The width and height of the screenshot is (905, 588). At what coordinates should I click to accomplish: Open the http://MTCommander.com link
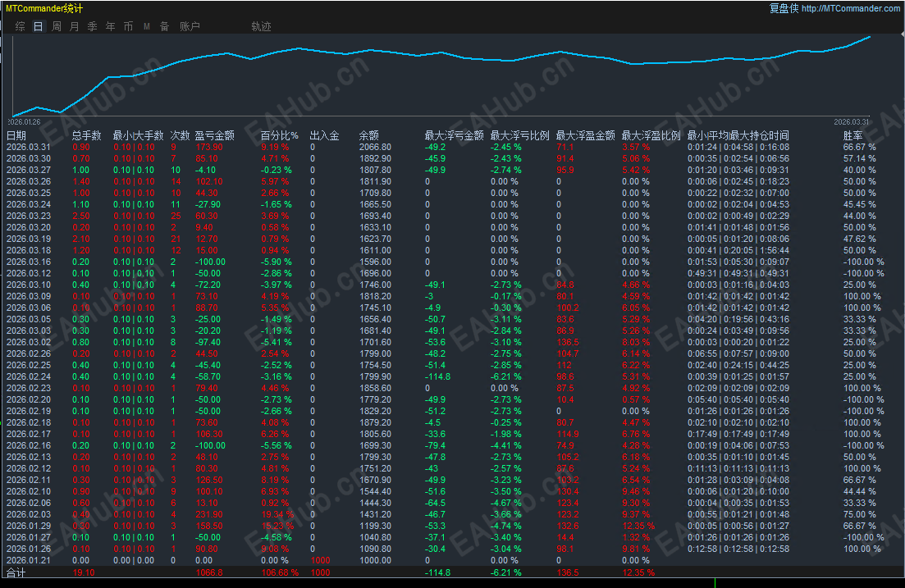coord(850,8)
